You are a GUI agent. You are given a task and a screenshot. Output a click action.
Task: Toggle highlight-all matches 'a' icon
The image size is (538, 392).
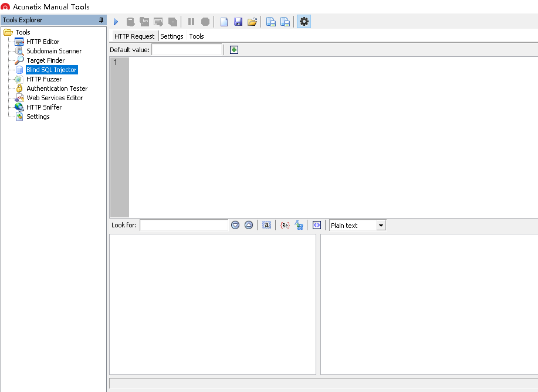[x=266, y=225]
